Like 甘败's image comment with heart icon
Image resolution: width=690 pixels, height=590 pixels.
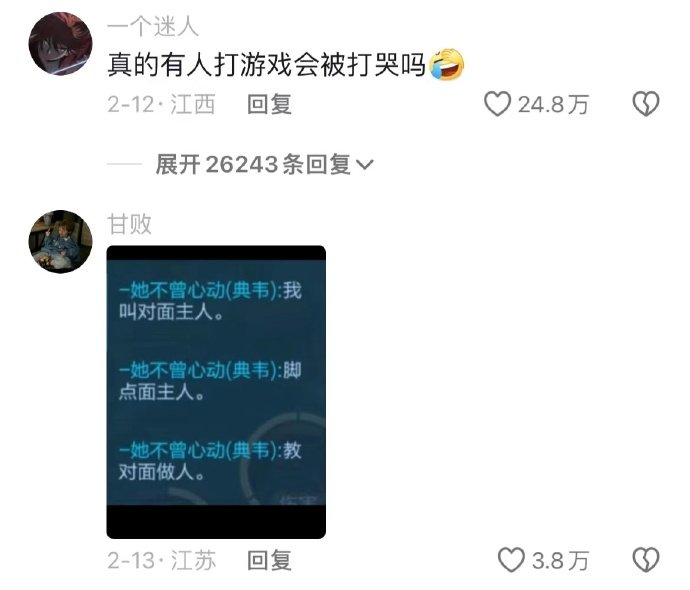[511, 560]
